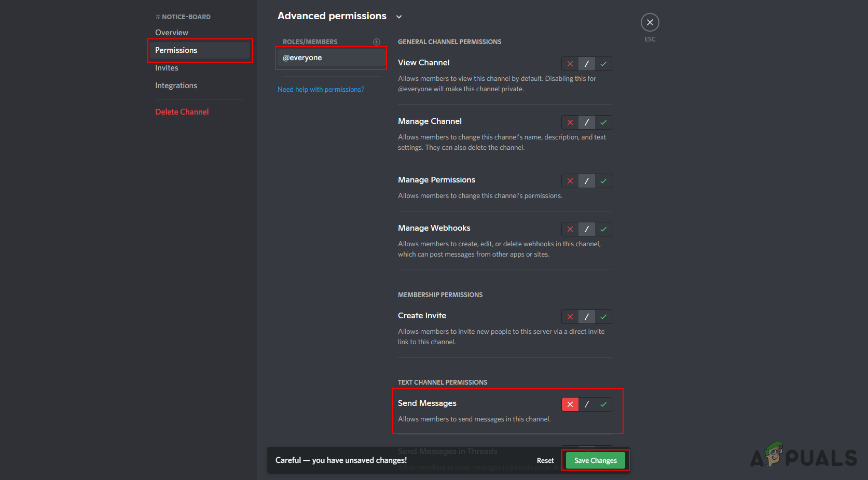
Task: Select the @everyone role
Action: click(x=330, y=58)
